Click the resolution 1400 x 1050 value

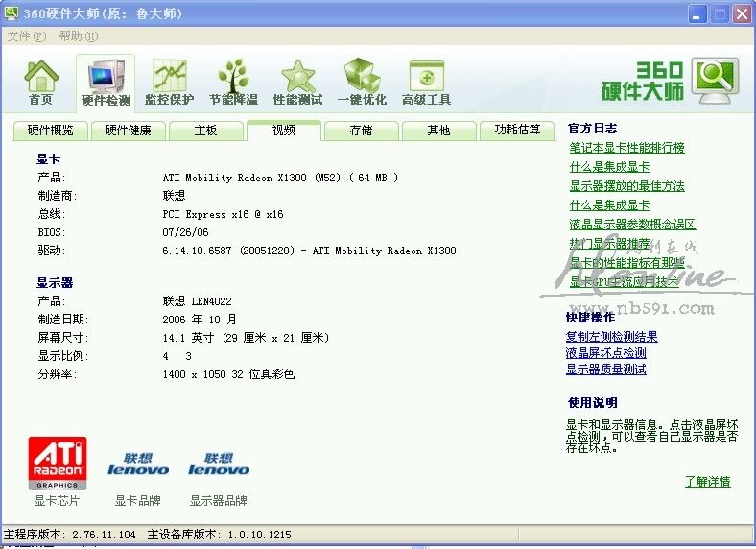(x=228, y=374)
